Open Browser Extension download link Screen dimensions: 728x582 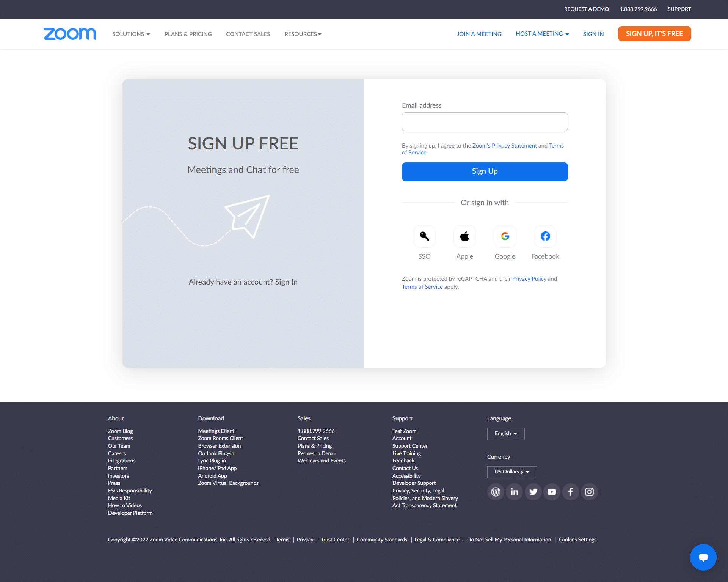click(219, 446)
